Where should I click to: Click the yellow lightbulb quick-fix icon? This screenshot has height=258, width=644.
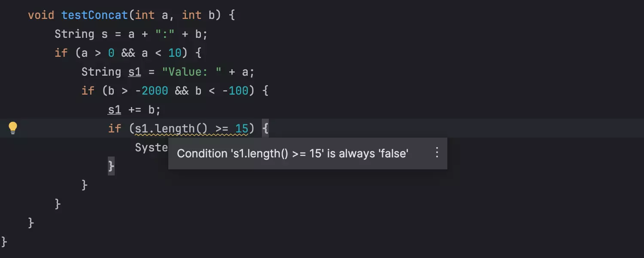point(13,128)
